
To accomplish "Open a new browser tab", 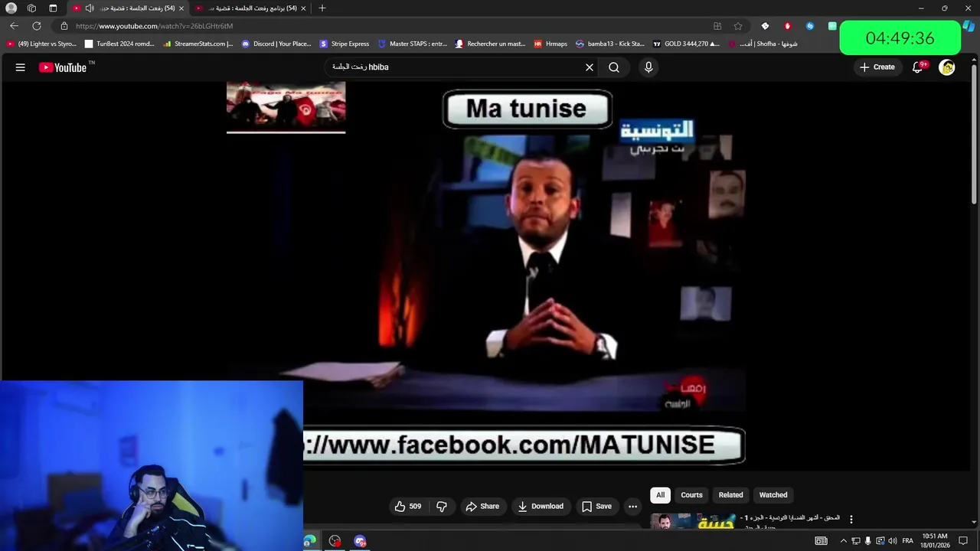I will (322, 8).
